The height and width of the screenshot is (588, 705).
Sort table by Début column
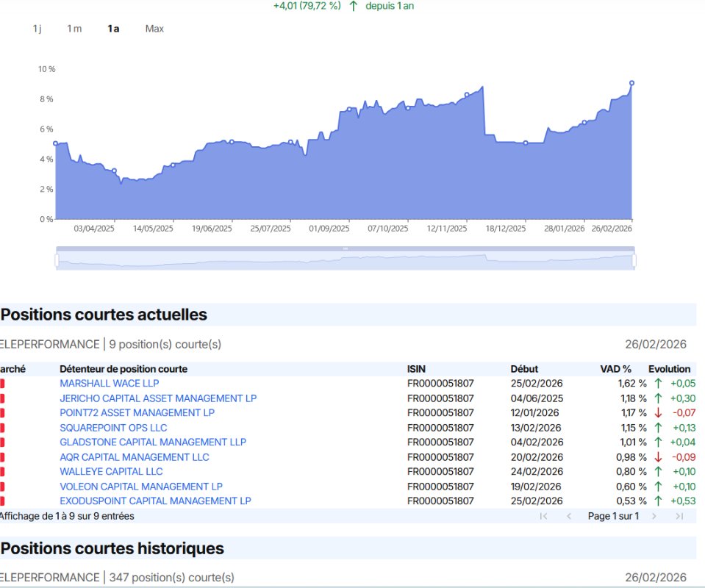coord(524,369)
